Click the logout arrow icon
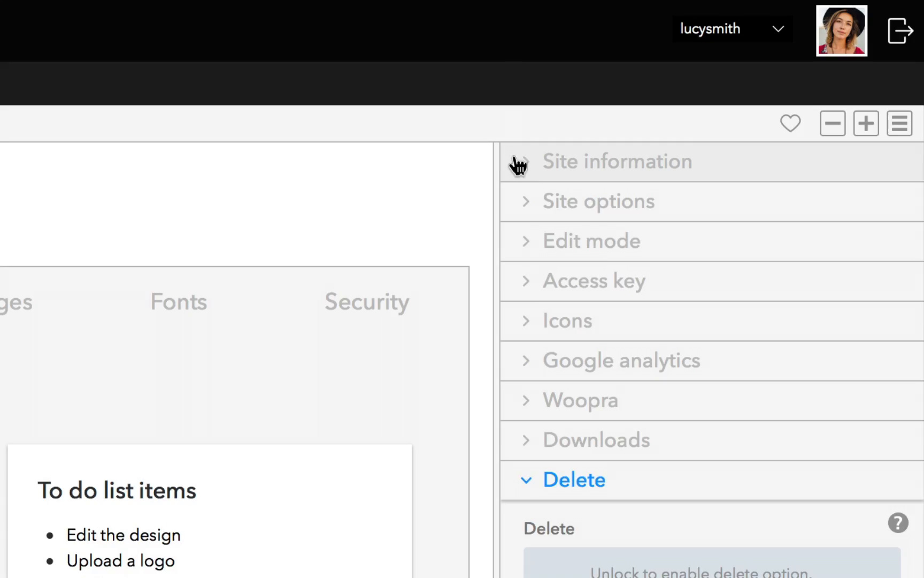924x578 pixels. coord(900,31)
